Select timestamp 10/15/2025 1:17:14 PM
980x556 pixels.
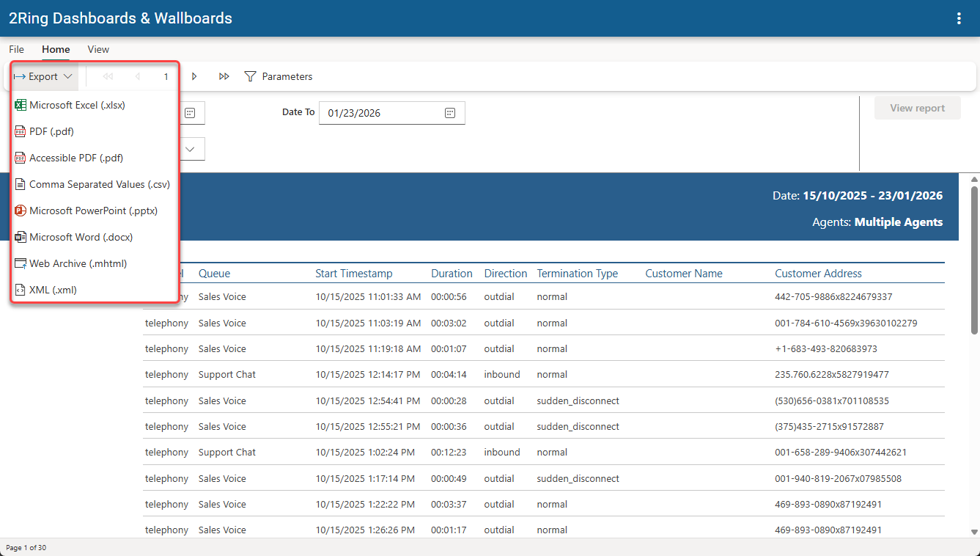click(x=365, y=479)
